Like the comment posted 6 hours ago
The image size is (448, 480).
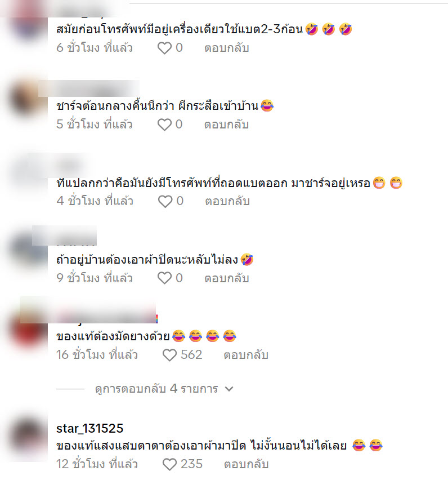coord(164,48)
